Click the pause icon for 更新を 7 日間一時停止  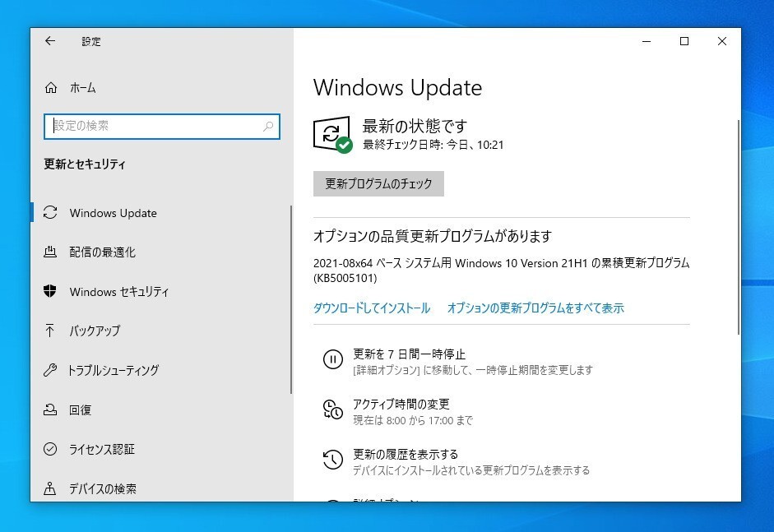tap(332, 359)
